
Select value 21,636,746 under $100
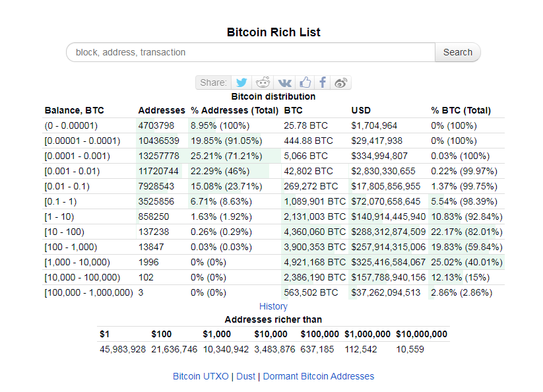click(174, 350)
